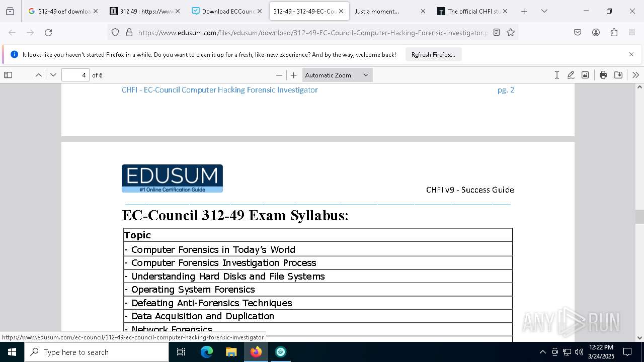This screenshot has width=644, height=362.
Task: Open the Firefox account icon
Action: point(596,33)
